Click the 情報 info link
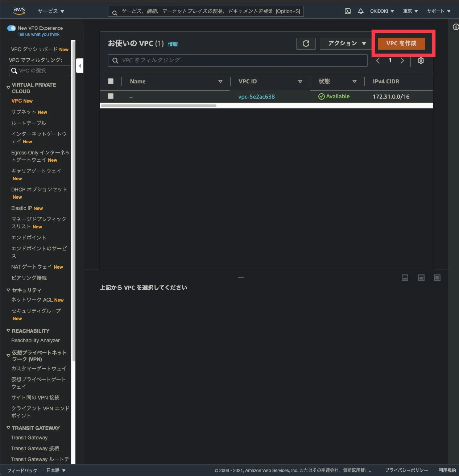 pos(173,44)
